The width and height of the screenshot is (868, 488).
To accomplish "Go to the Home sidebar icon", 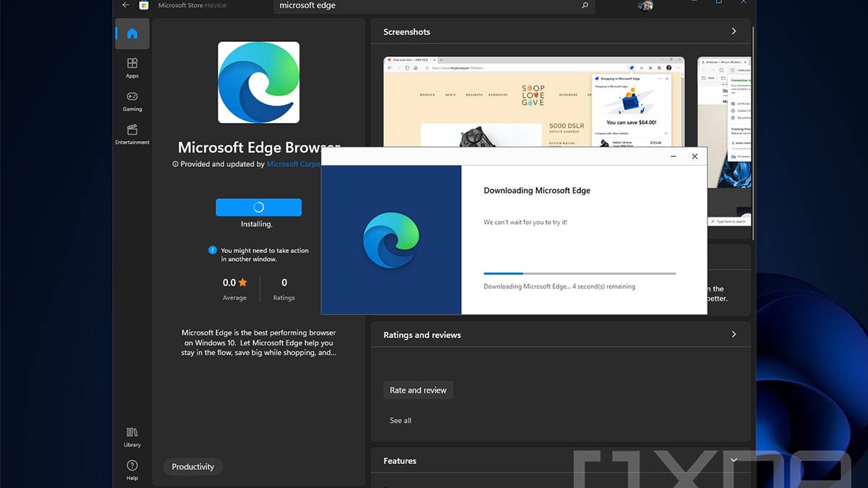I will [132, 34].
